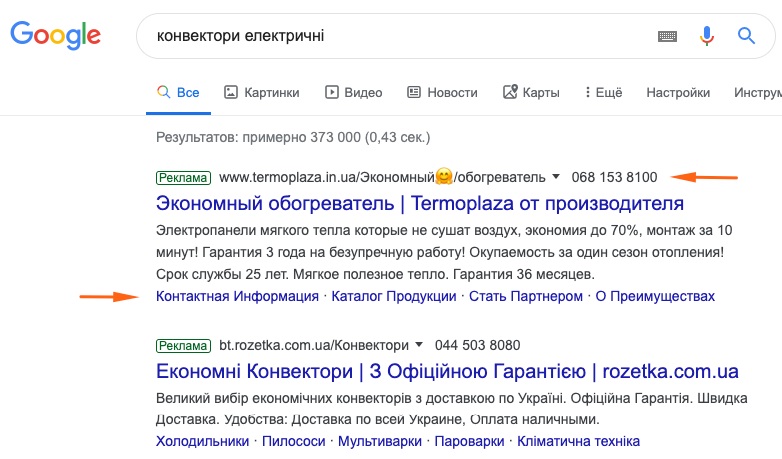Click 'Реклама' badge on Termoplaza ad

click(x=183, y=178)
